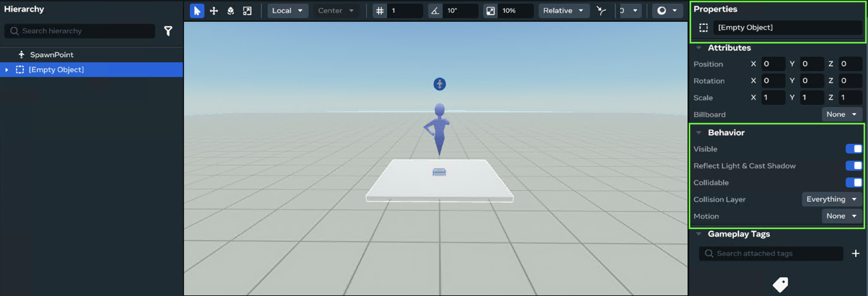
Task: Select SpawnPoint in the hierarchy
Action: pyautogui.click(x=52, y=55)
